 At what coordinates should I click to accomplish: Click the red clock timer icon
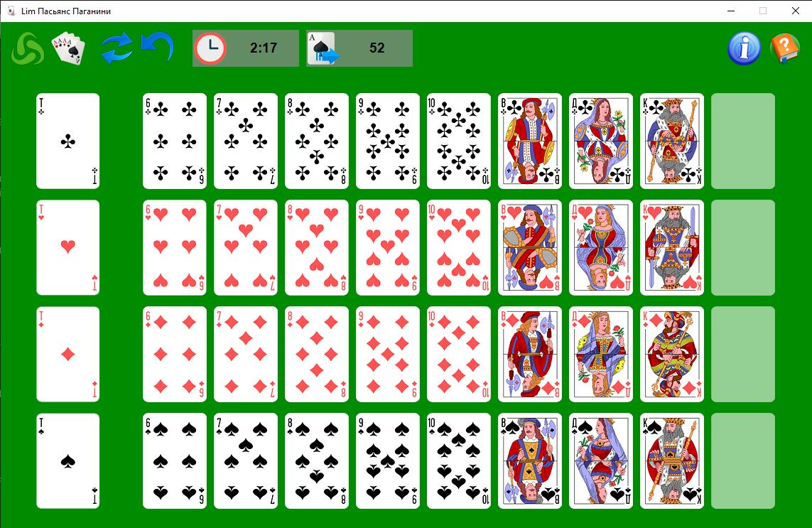click(x=210, y=48)
